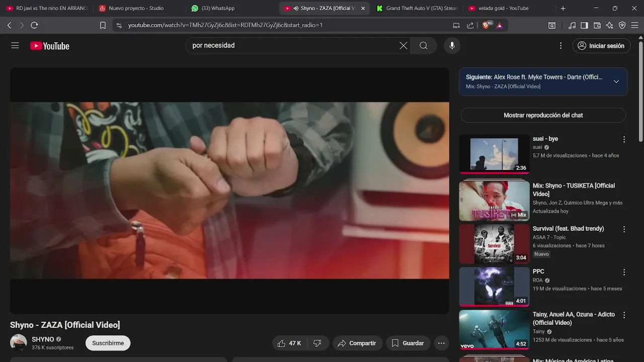The height and width of the screenshot is (362, 644).
Task: Open YouTube settings three-dot menu in header
Action: click(x=561, y=46)
